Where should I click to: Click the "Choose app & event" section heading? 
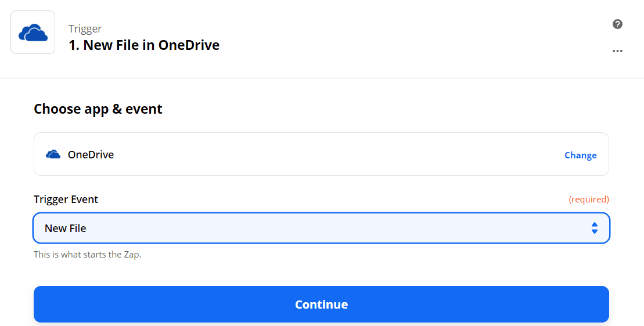pos(98,109)
